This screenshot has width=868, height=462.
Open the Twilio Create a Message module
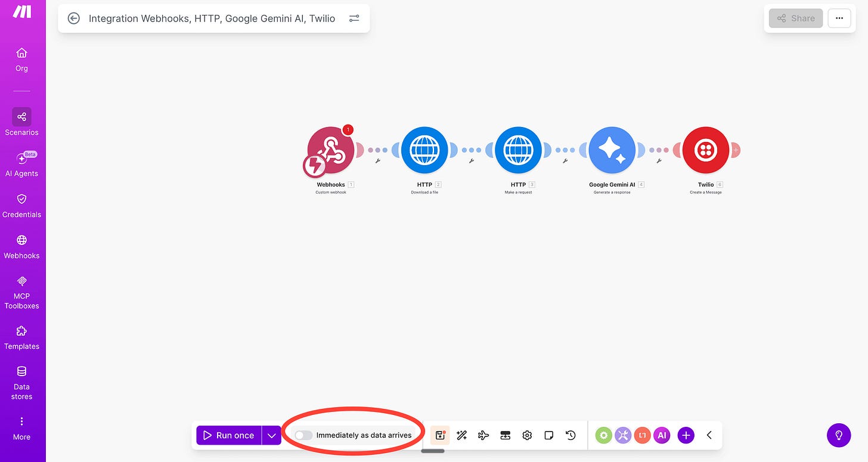(706, 150)
